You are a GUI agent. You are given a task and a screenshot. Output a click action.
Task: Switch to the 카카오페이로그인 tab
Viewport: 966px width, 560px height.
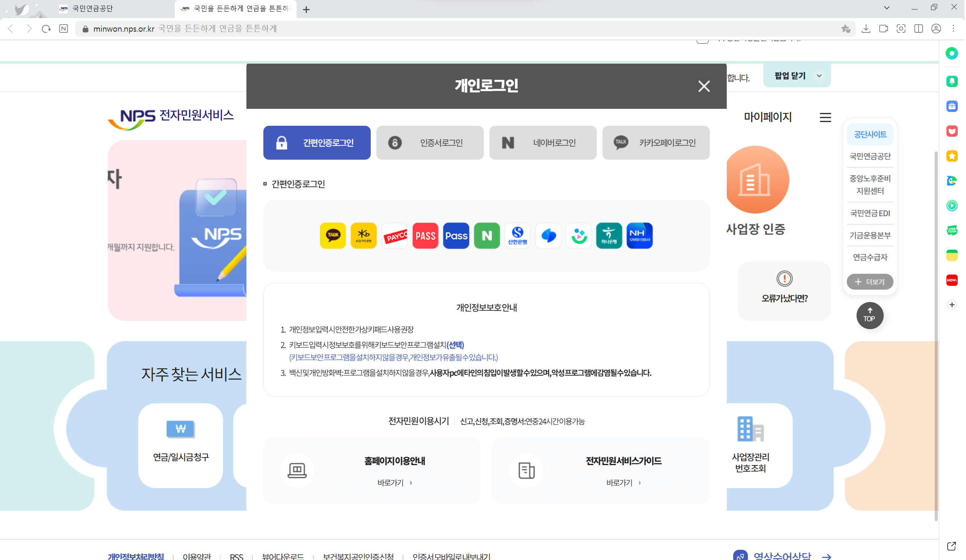[x=656, y=143]
